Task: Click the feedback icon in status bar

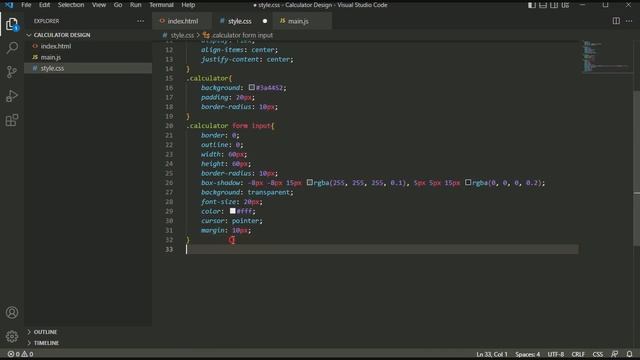Action: pos(614,354)
